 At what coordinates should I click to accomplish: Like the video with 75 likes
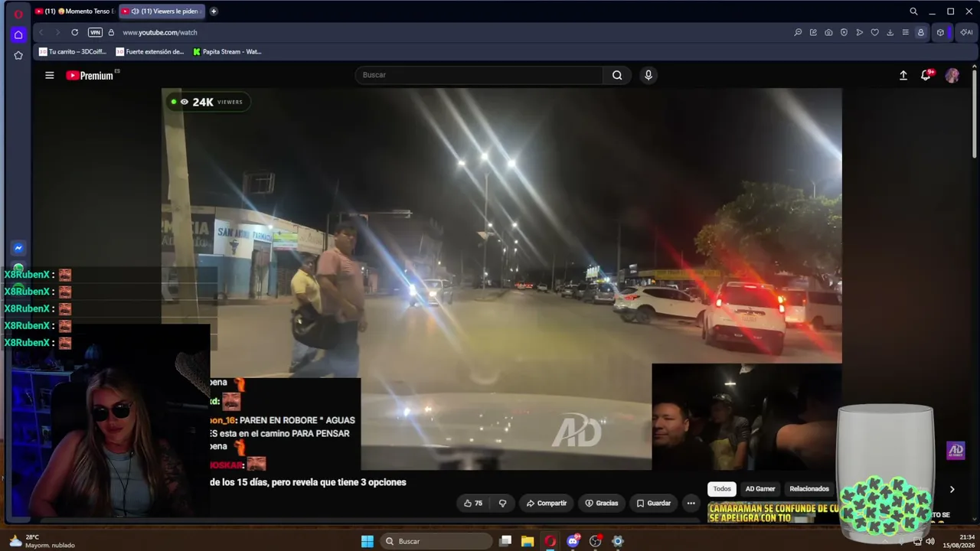click(474, 504)
